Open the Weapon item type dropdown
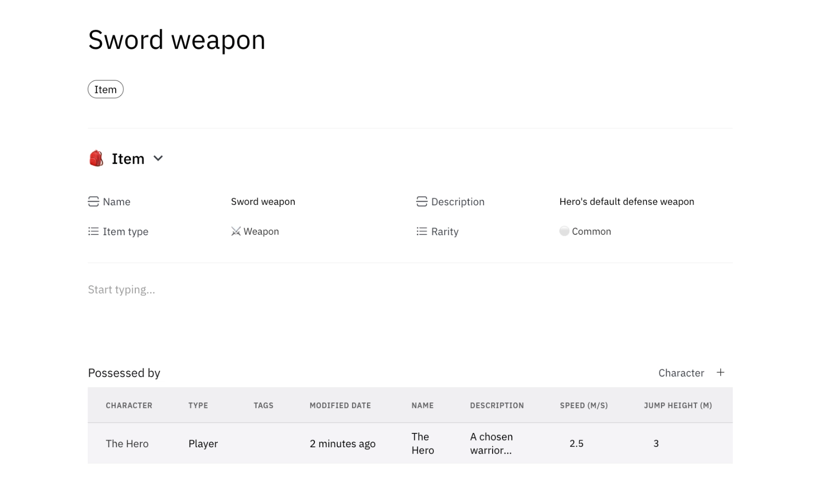Viewport: 821px width, 504px height. point(261,232)
